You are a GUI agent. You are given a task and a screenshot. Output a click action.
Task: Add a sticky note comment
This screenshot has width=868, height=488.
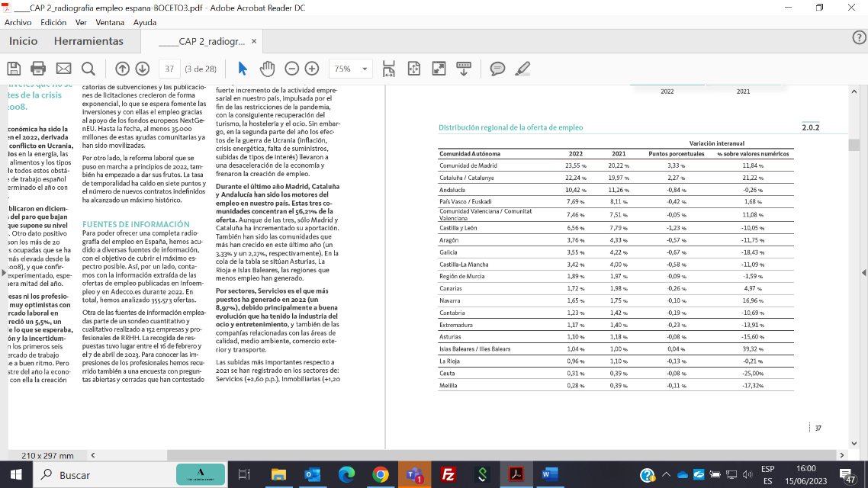[x=497, y=69]
